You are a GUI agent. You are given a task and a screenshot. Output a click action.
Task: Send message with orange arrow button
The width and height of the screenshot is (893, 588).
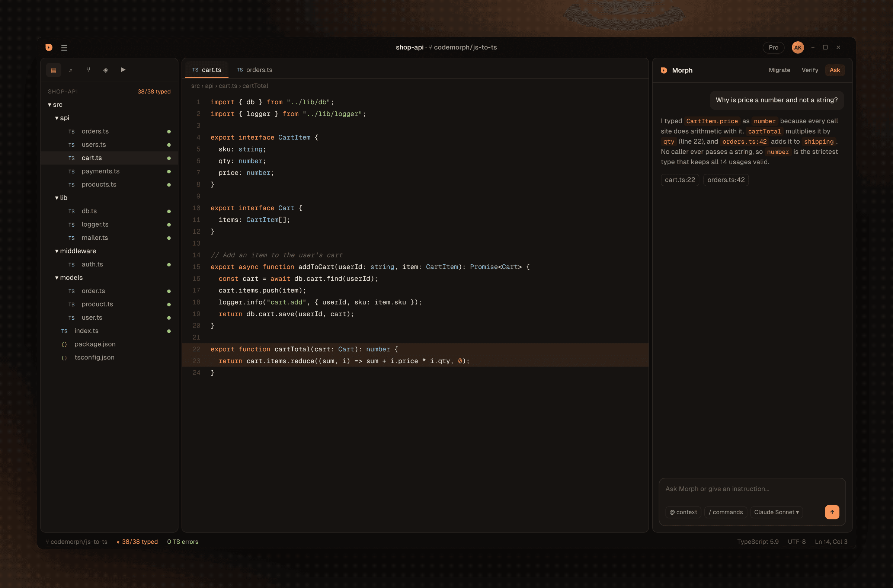[x=832, y=512]
